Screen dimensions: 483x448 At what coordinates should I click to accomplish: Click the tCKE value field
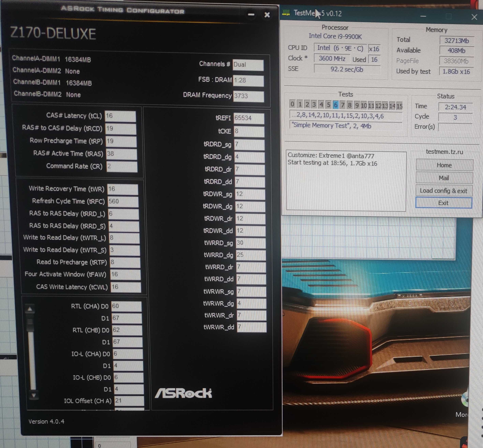[x=249, y=132]
